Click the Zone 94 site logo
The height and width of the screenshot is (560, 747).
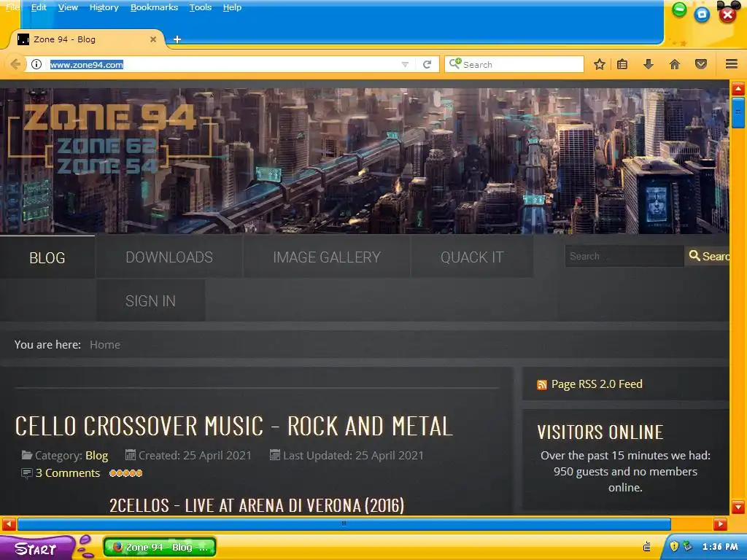click(109, 139)
